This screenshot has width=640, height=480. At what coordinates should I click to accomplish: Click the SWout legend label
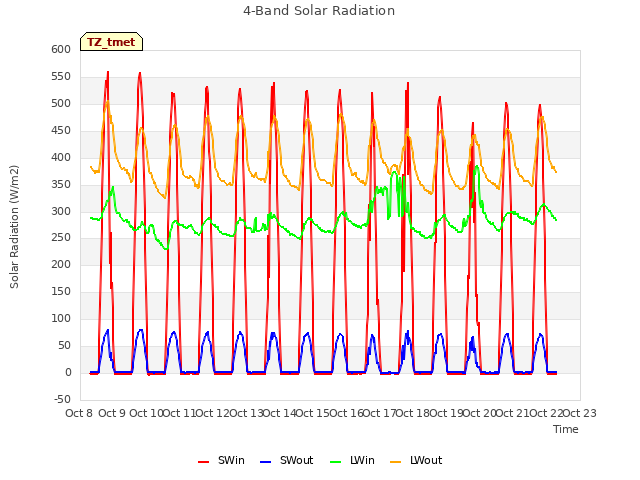point(296,460)
